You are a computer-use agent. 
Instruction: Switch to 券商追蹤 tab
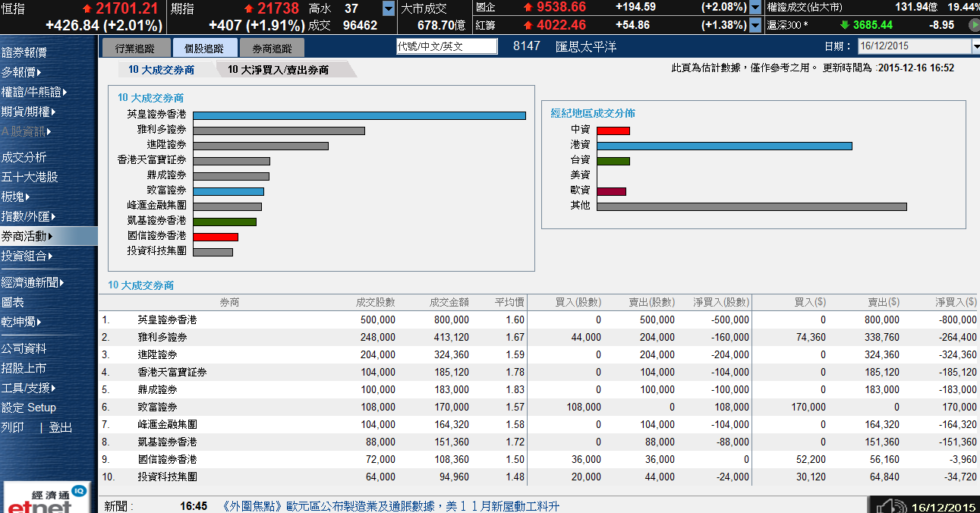coord(272,48)
